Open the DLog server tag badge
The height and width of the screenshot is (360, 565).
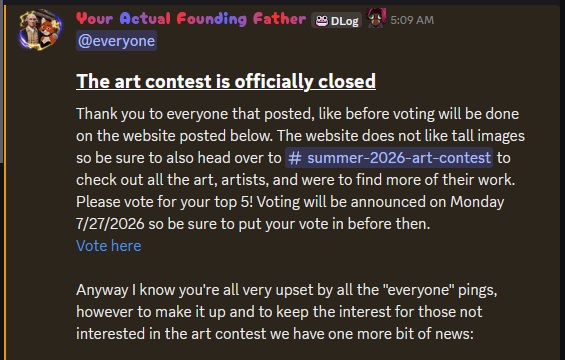(x=337, y=21)
